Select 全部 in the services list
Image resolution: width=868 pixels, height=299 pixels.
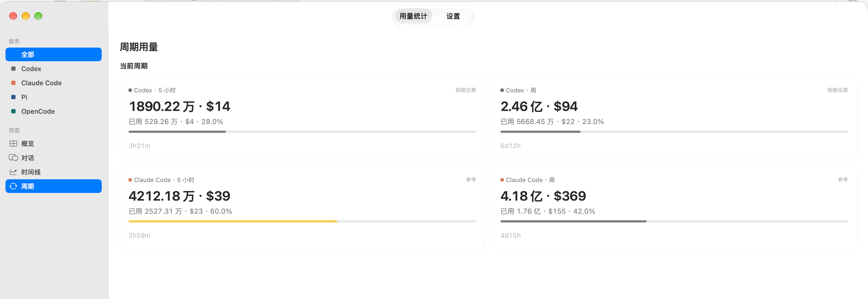click(54, 54)
